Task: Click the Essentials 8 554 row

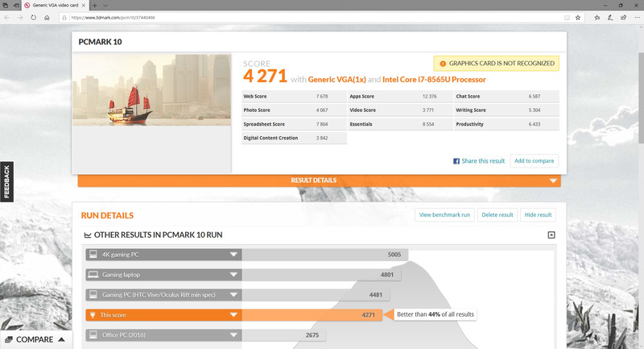Action: click(x=400, y=124)
